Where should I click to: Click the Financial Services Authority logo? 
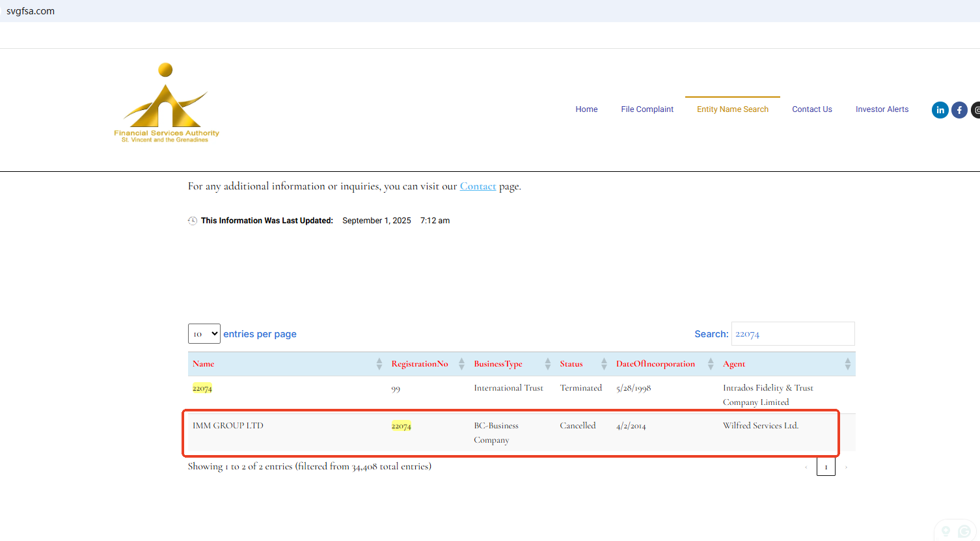167,104
